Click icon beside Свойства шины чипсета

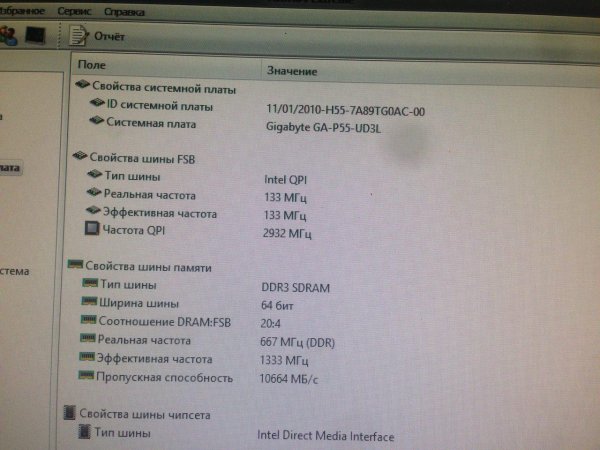(x=69, y=413)
